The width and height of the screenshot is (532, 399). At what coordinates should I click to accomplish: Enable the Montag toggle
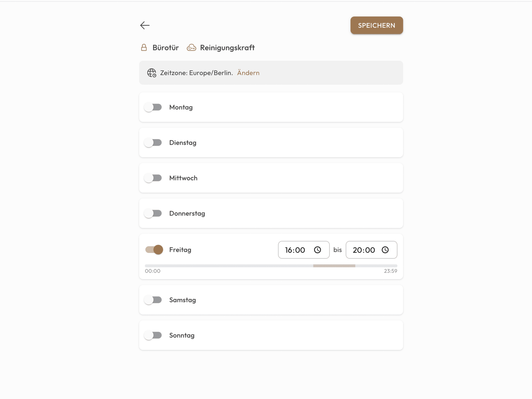point(153,107)
